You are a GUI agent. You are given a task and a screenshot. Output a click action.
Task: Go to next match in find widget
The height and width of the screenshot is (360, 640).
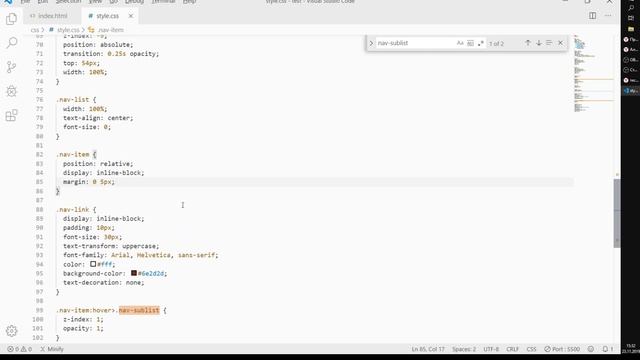539,43
